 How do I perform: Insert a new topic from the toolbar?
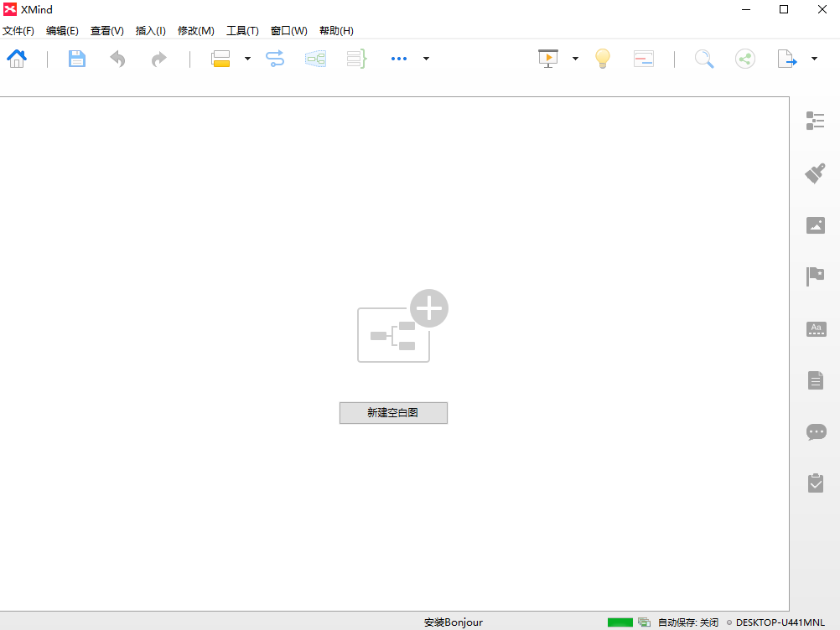(220, 59)
